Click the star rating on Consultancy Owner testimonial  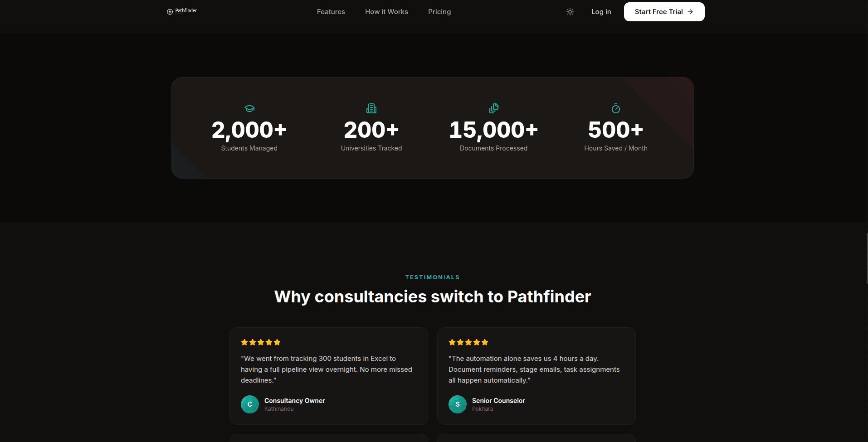pos(261,342)
